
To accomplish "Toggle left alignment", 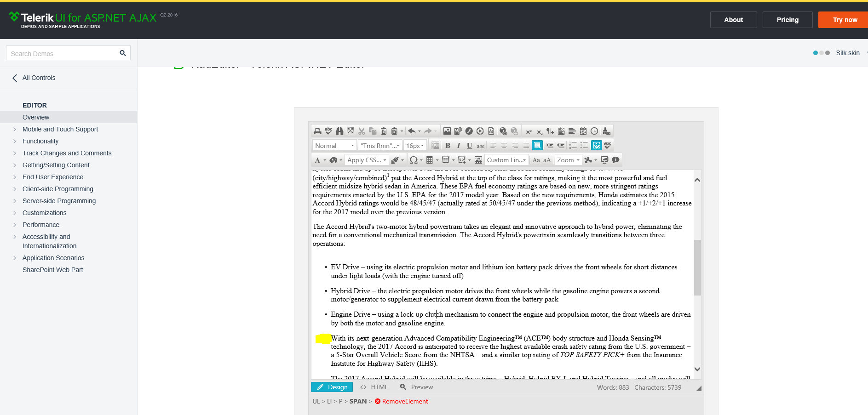I will pyautogui.click(x=493, y=146).
